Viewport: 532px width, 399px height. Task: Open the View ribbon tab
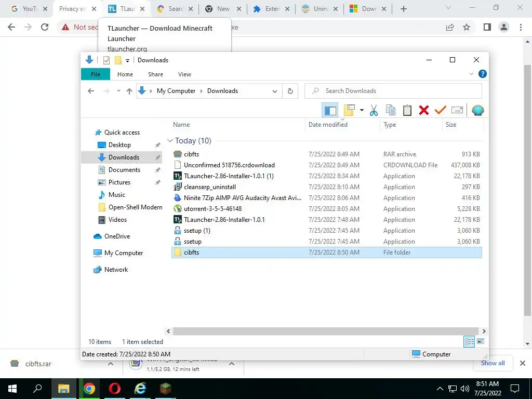(184, 74)
